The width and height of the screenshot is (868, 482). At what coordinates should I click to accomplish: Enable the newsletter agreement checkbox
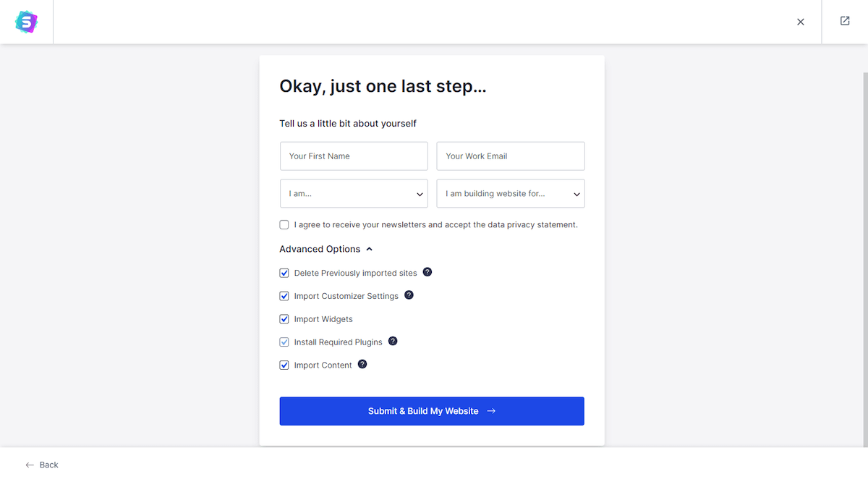284,225
